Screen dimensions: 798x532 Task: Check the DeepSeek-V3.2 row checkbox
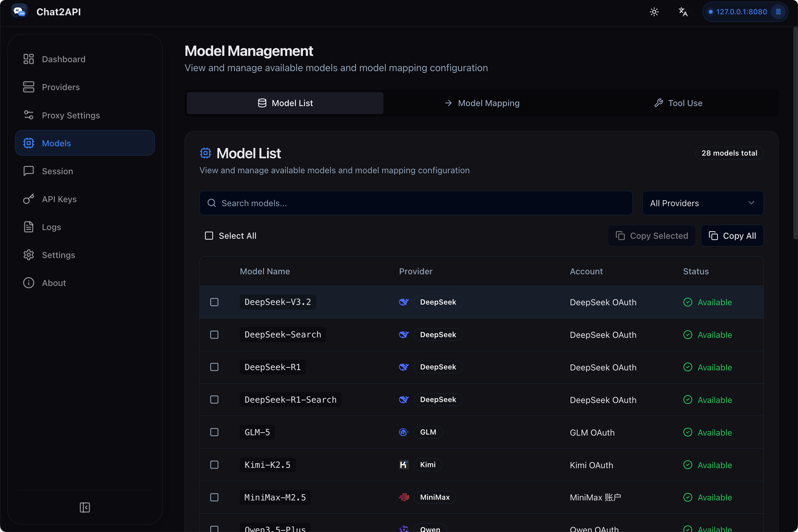point(214,302)
